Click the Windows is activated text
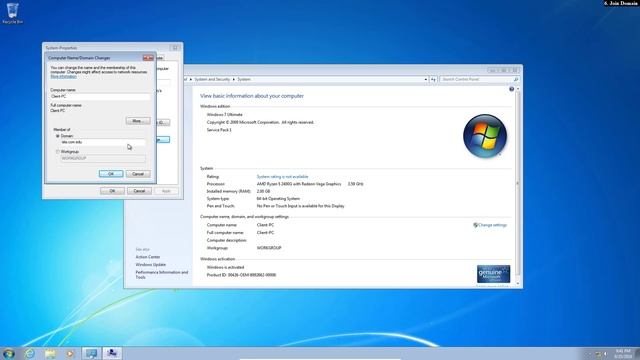 pyautogui.click(x=225, y=267)
